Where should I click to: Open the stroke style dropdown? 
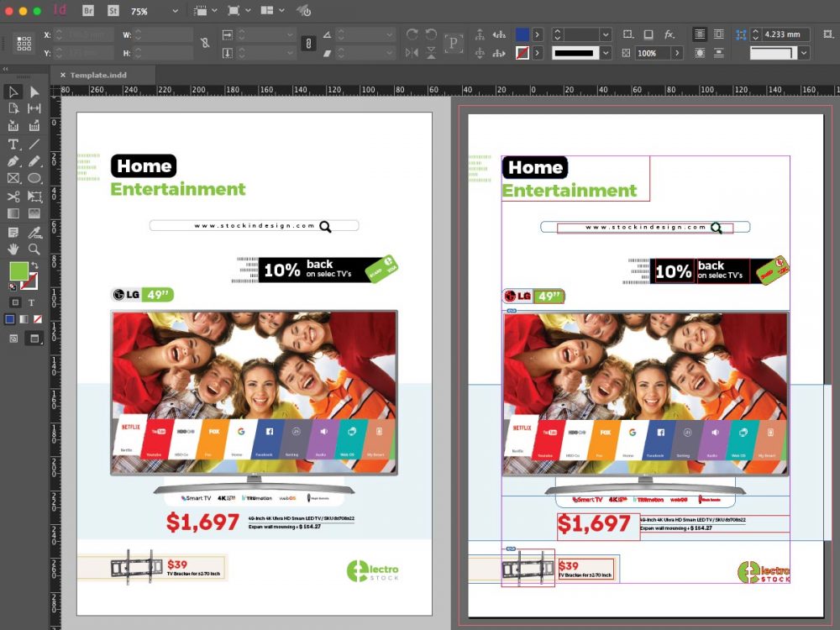[606, 52]
